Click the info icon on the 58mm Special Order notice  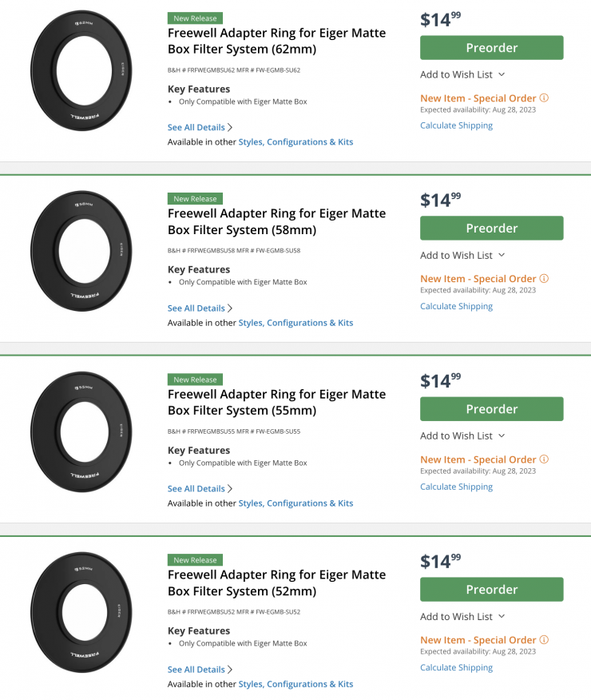coord(544,279)
